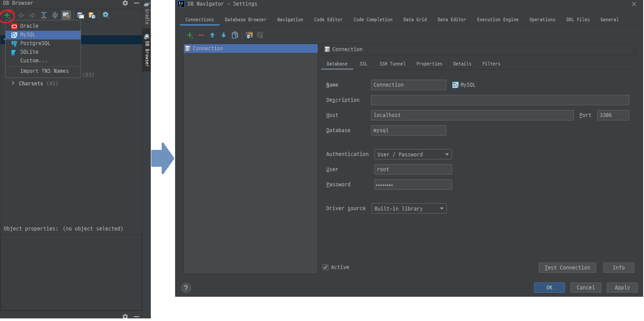Select the Details sub-tab
The height and width of the screenshot is (321, 644).
click(462, 64)
